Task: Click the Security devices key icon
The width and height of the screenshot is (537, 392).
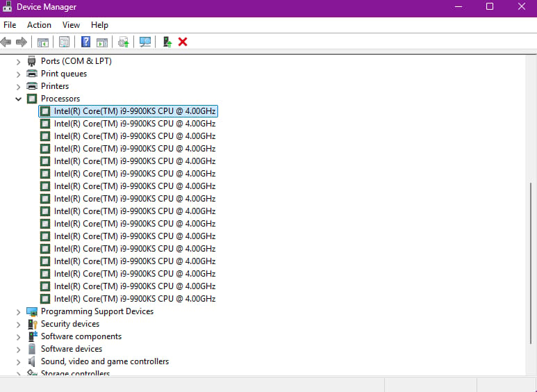Action: coord(32,324)
